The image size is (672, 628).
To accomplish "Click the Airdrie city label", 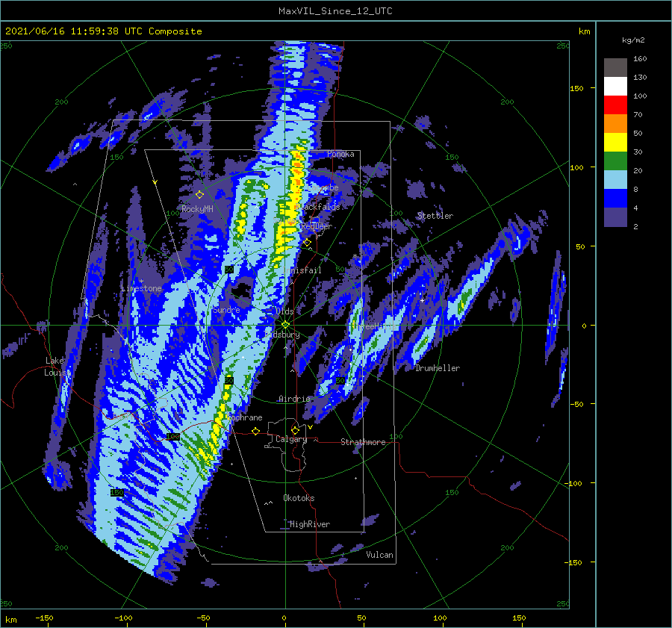I will [x=294, y=399].
